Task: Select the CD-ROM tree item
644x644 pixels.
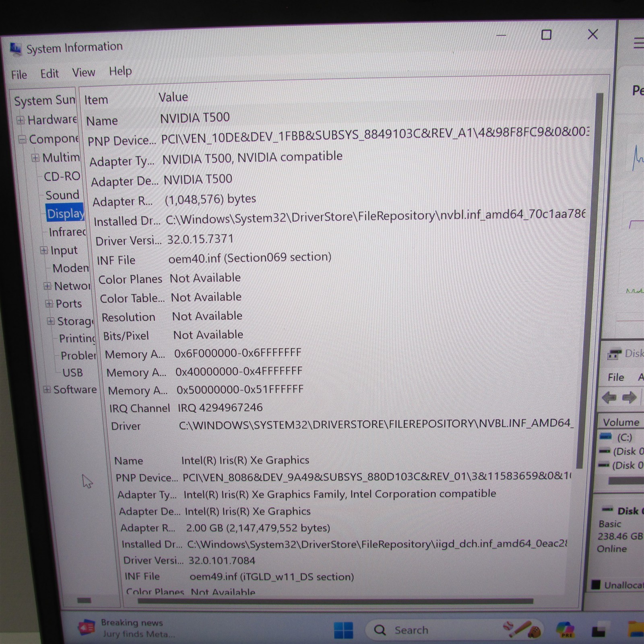Action: 62,176
